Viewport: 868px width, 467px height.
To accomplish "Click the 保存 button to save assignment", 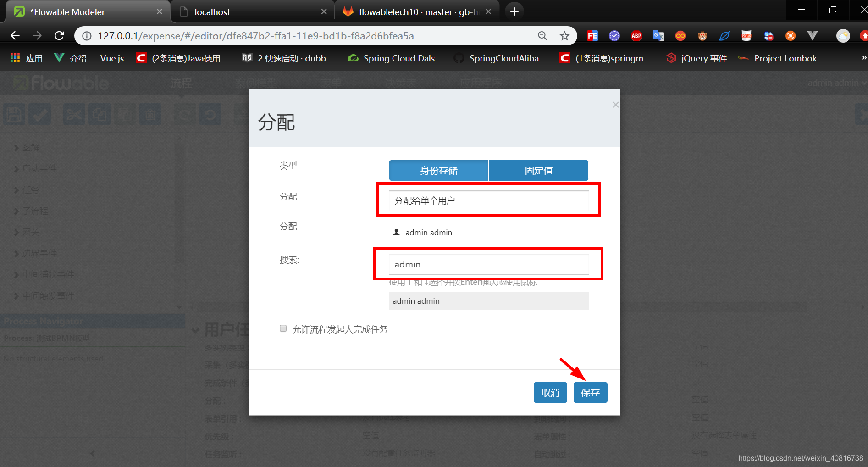I will click(x=590, y=392).
